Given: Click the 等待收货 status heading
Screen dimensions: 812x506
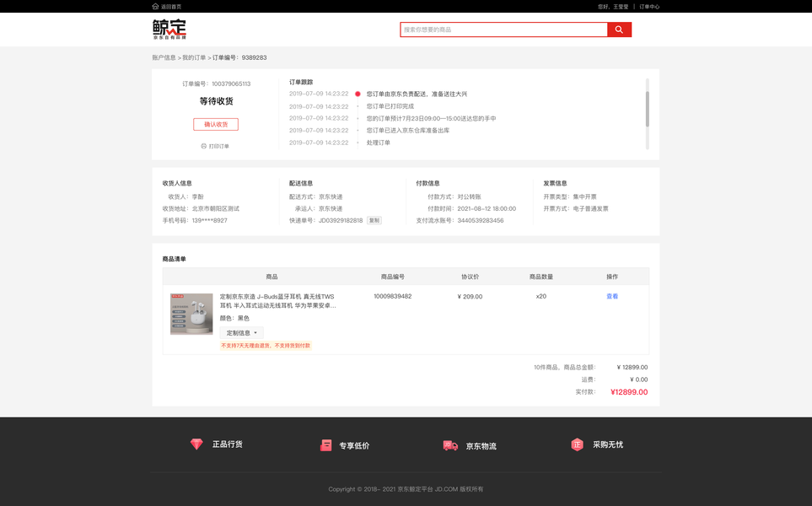Looking at the screenshot, I should pyautogui.click(x=217, y=101).
